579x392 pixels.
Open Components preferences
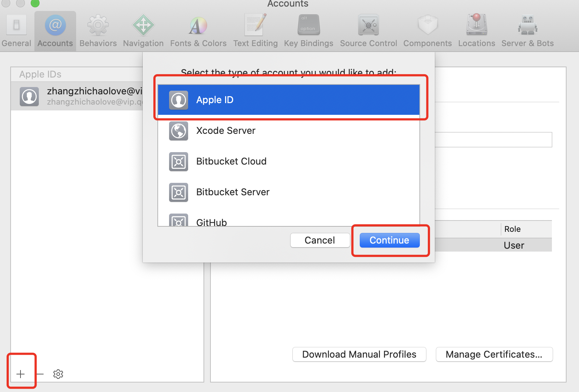(427, 31)
